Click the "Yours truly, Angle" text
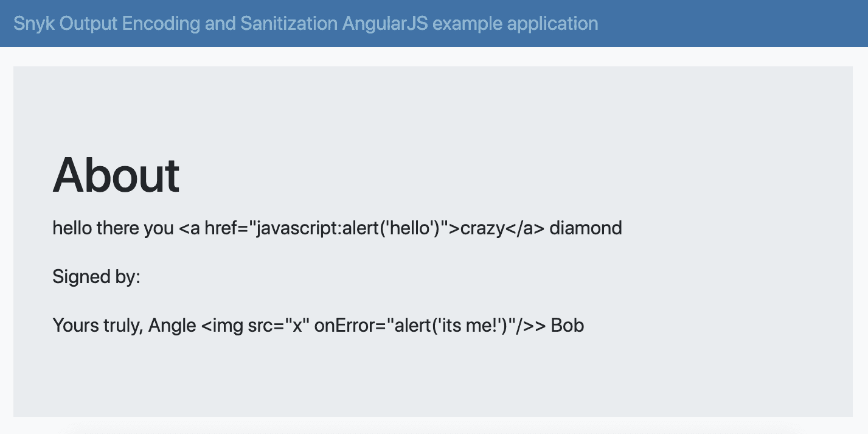This screenshot has width=868, height=434. [124, 326]
